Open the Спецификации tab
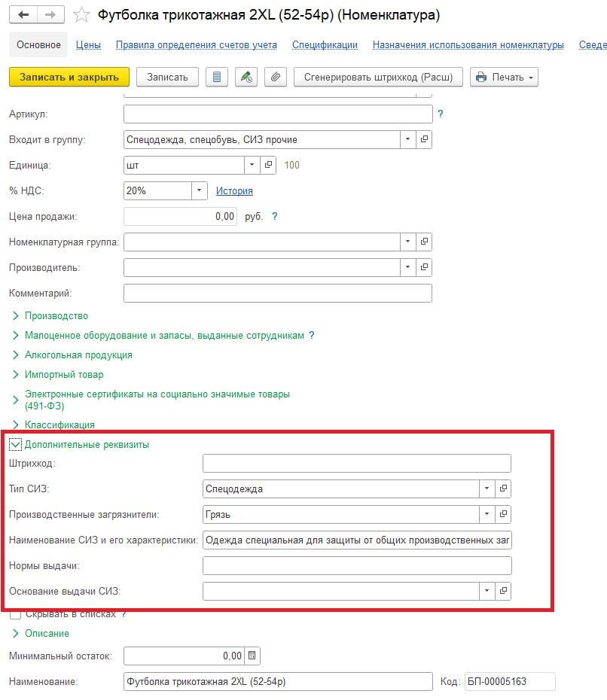This screenshot has width=607, height=700. pyautogui.click(x=325, y=45)
